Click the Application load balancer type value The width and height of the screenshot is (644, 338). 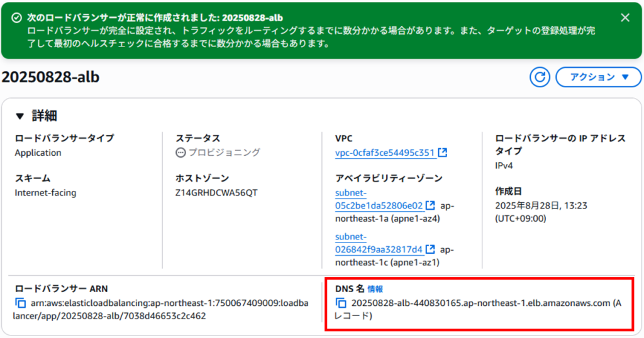point(38,153)
